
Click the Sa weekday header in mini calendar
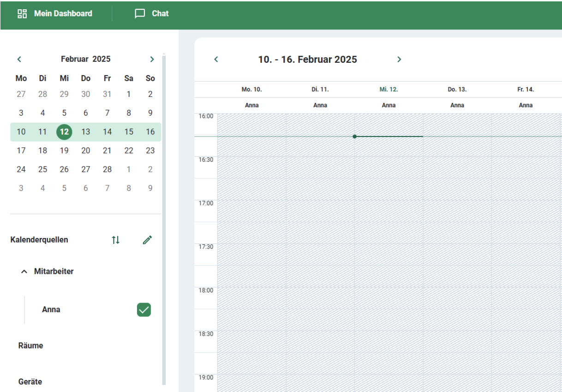pos(129,78)
